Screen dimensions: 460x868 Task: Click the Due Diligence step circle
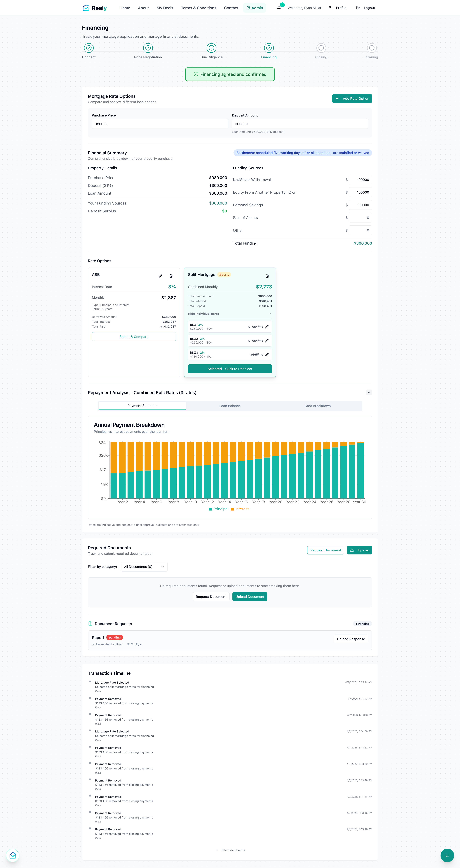tap(211, 48)
